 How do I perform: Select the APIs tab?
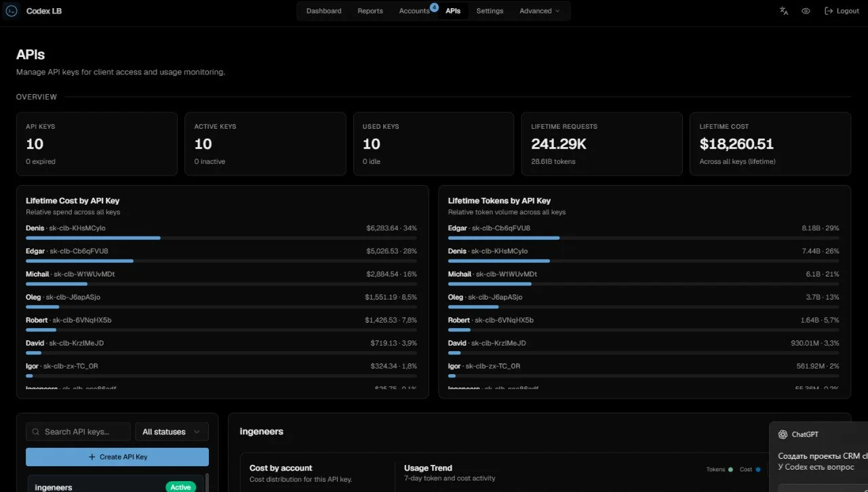[x=453, y=11]
